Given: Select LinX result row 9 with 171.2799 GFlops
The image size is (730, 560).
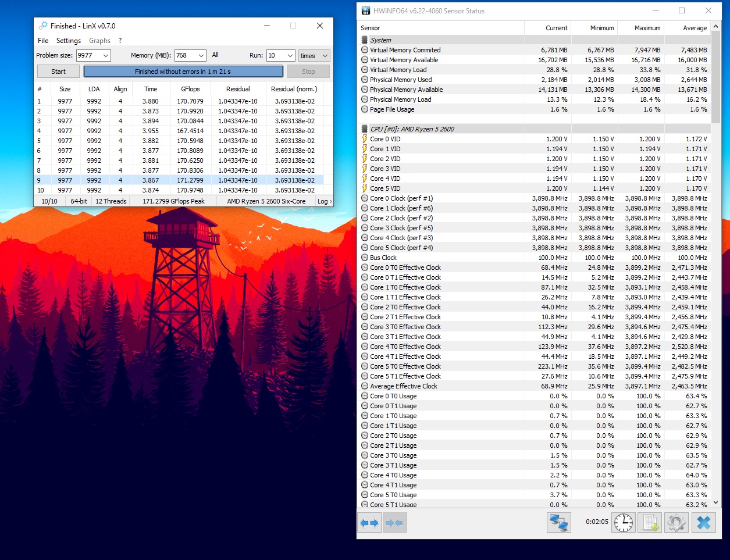Looking at the screenshot, I should tap(179, 180).
